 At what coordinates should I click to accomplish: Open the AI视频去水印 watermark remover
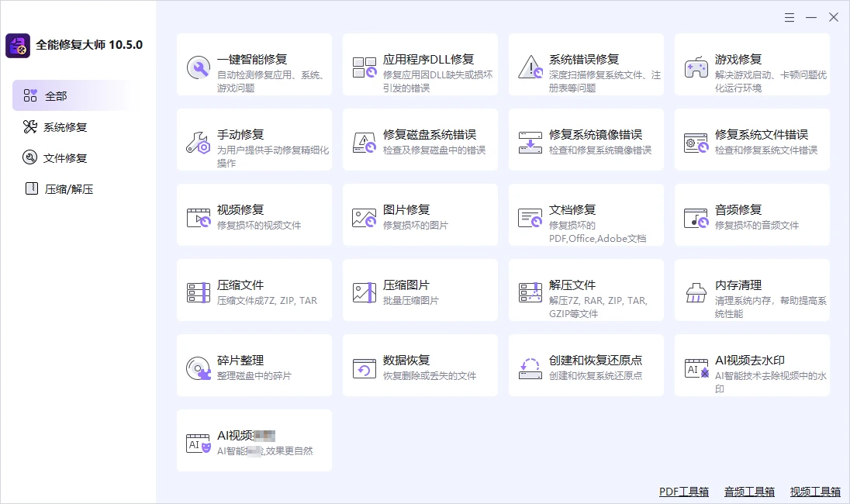click(752, 364)
